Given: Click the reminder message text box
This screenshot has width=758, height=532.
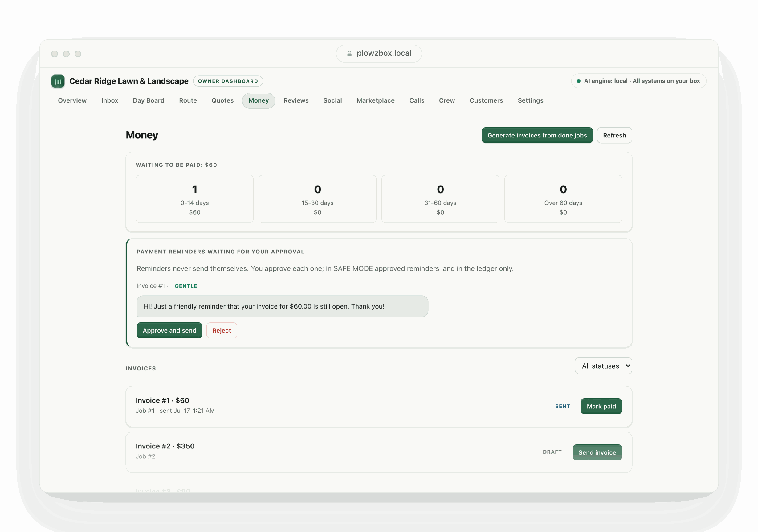Looking at the screenshot, I should (x=282, y=306).
